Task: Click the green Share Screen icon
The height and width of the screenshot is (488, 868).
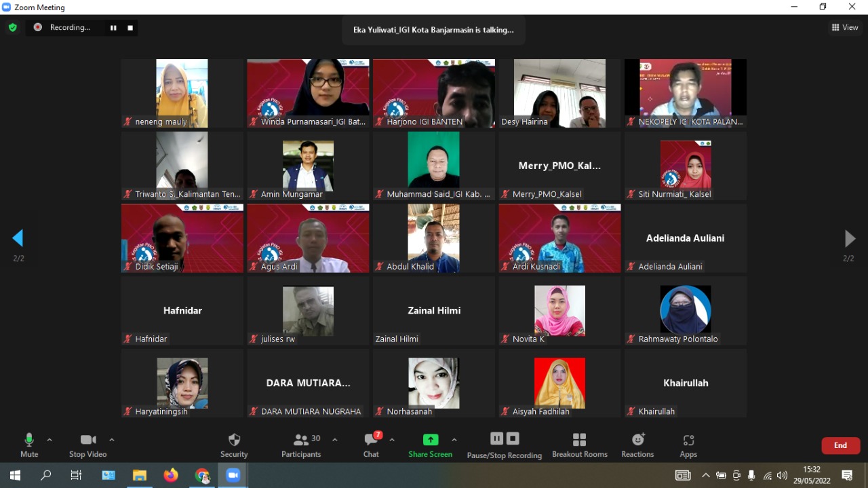Action: pos(430,440)
